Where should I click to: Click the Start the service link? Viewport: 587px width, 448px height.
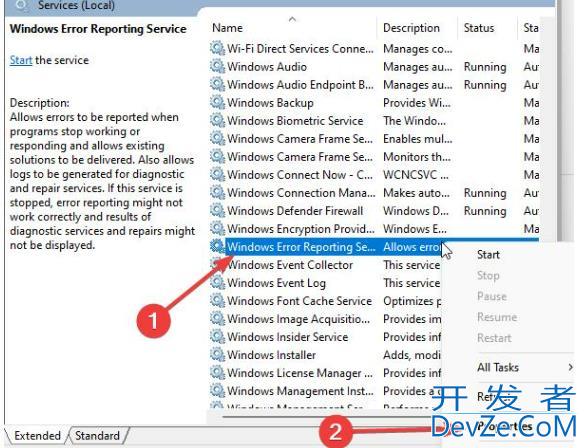click(x=21, y=60)
